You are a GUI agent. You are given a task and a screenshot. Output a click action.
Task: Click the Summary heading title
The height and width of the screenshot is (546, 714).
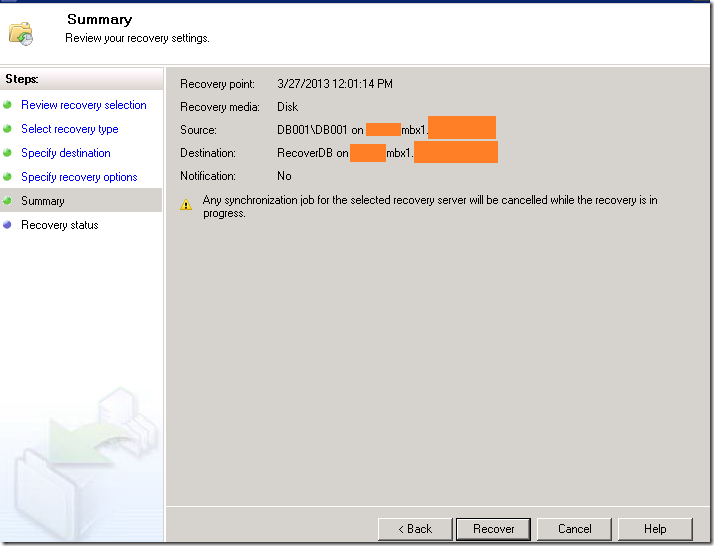click(x=100, y=19)
